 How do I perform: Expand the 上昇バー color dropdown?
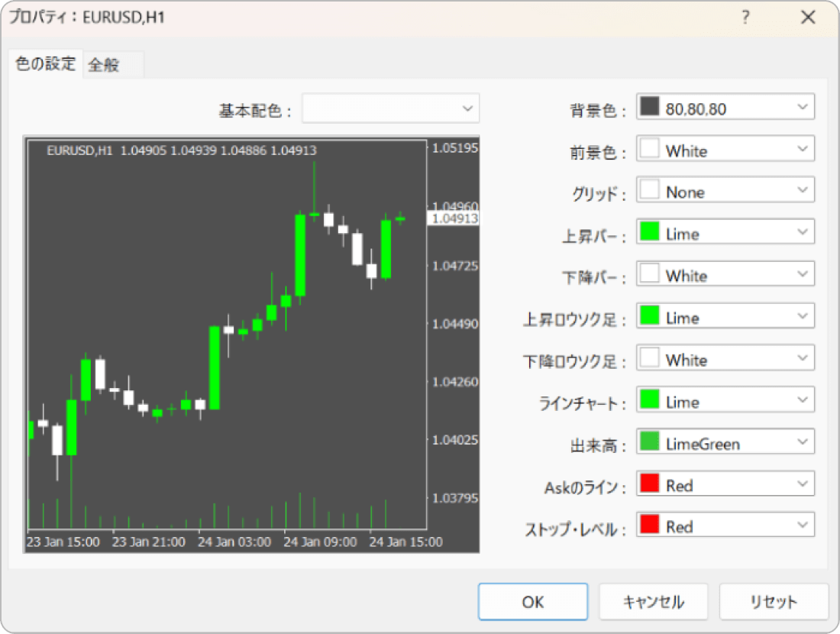(x=725, y=232)
